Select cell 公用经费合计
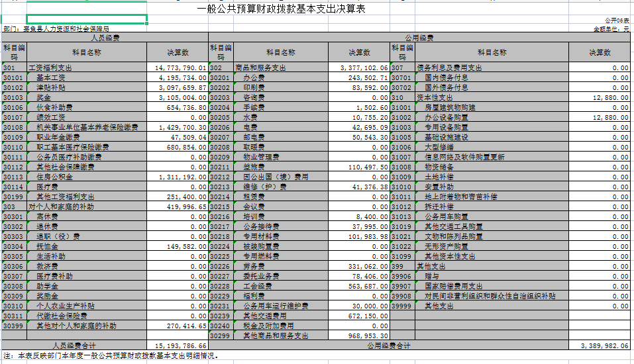This screenshot has height=364, width=634. [389, 345]
